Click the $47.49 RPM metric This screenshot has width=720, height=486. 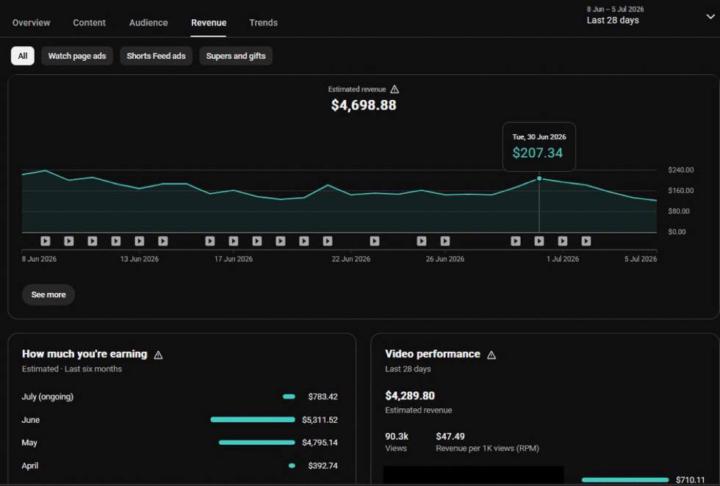(487, 442)
